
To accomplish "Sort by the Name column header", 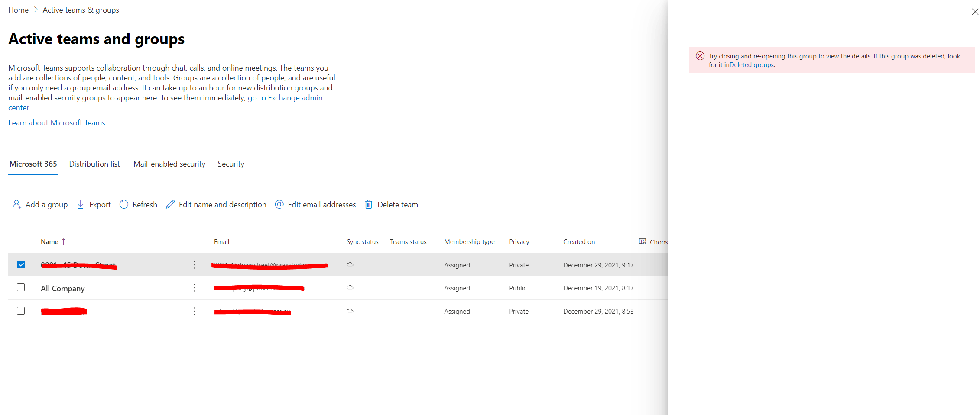I will pyautogui.click(x=49, y=242).
